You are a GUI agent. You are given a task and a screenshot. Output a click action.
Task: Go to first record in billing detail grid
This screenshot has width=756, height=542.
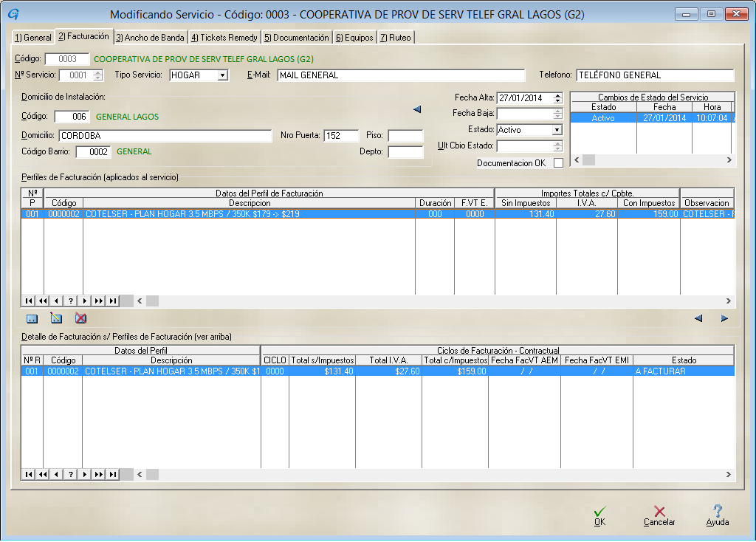[x=29, y=475]
